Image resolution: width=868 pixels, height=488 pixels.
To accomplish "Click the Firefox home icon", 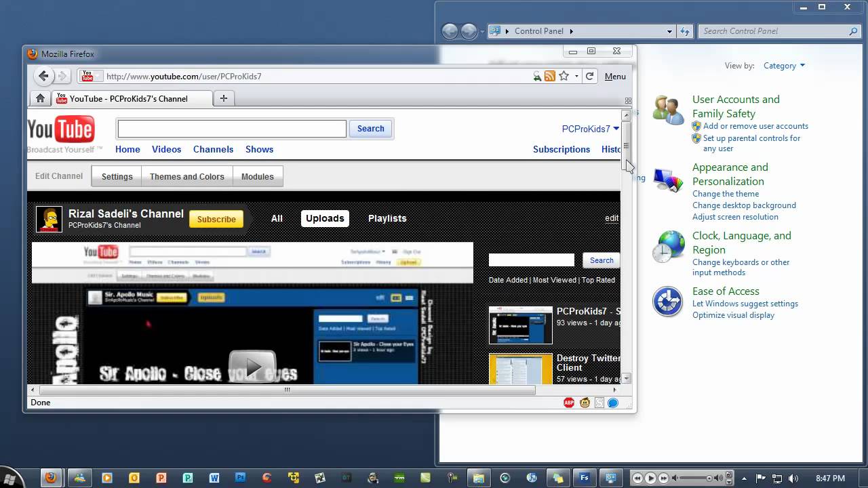I will click(x=40, y=98).
